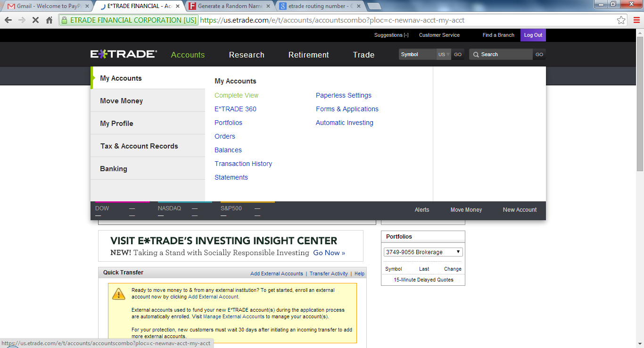Click Help link in Quick Transfer
The width and height of the screenshot is (644, 348).
[359, 273]
